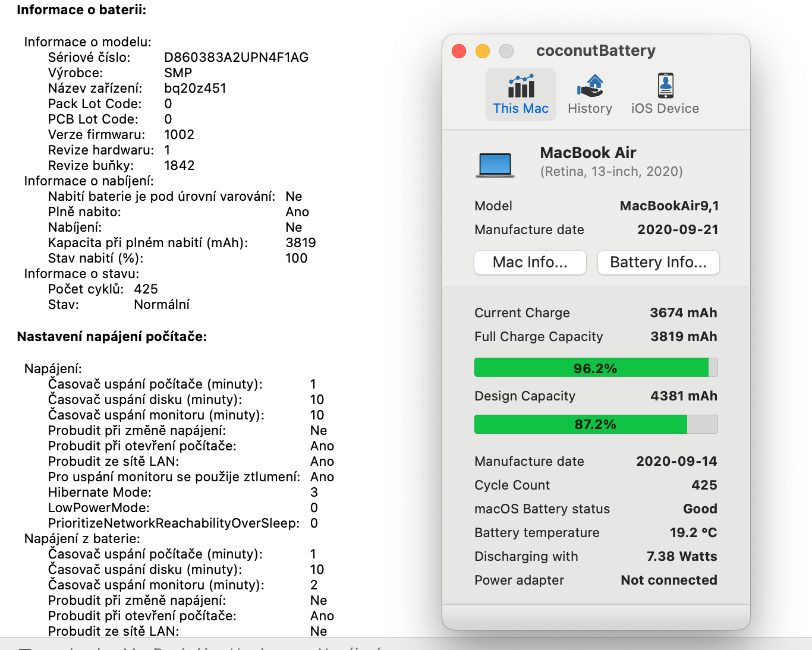Select the "Plně nabito:" label
Image resolution: width=812 pixels, height=650 pixels.
[x=84, y=212]
